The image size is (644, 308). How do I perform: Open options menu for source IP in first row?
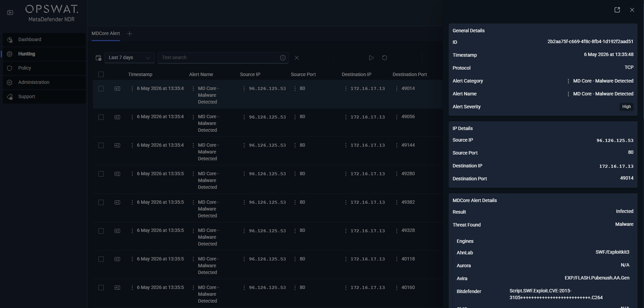[244, 89]
